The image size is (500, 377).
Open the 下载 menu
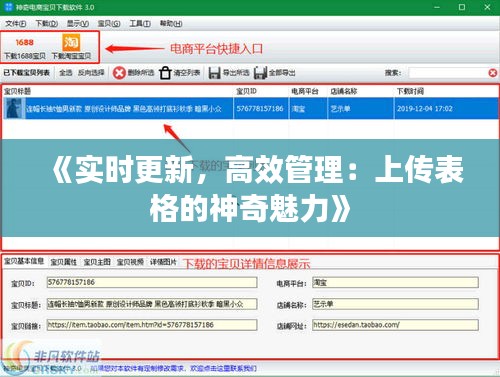(x=47, y=24)
